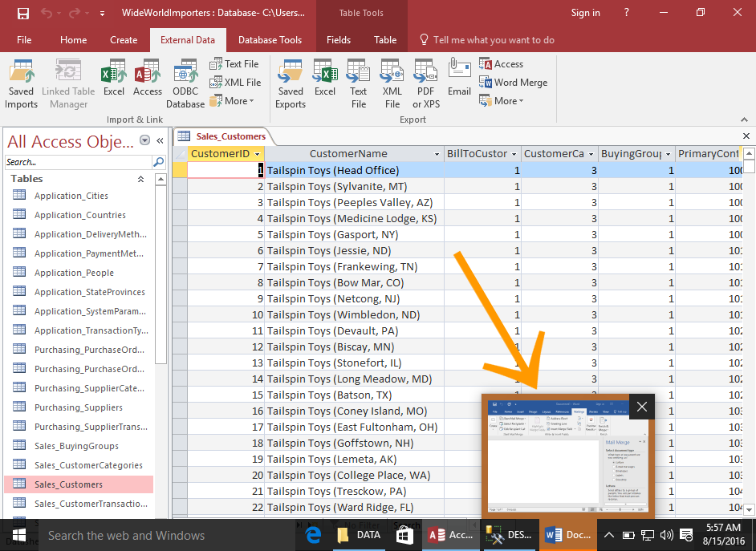Click Search the web and Windows box

pos(166,535)
